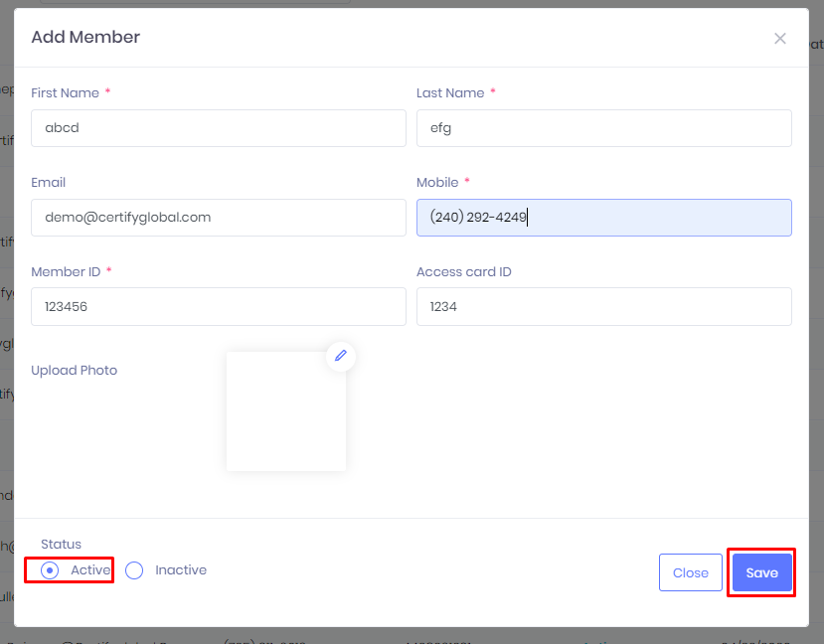The width and height of the screenshot is (824, 644).
Task: Focus the Member ID field showing 123456
Action: (x=219, y=307)
